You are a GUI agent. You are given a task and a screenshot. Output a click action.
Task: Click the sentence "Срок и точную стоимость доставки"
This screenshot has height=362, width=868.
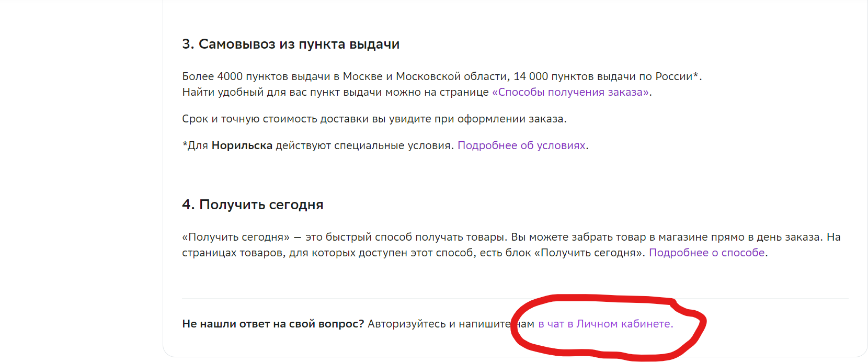coord(276,119)
